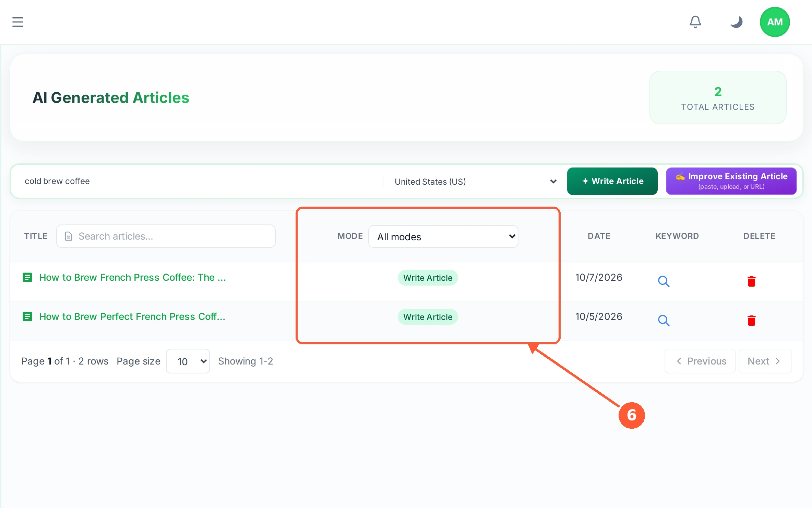
Task: Click the DATE column header
Action: [x=599, y=236]
